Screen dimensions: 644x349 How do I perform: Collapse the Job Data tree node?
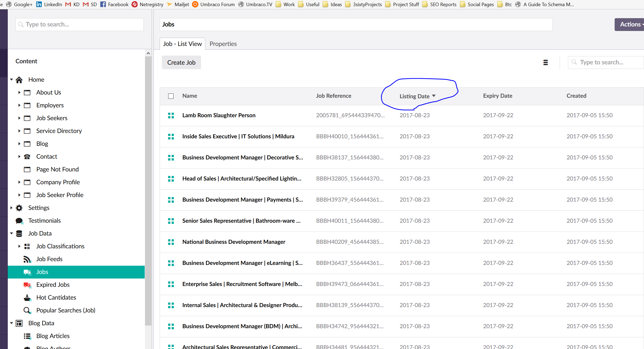coord(11,233)
